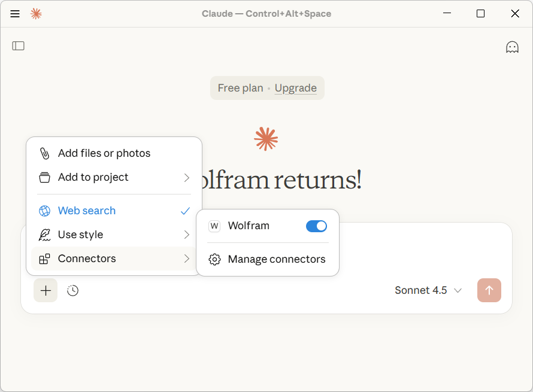Click the plus attachment button

point(46,291)
